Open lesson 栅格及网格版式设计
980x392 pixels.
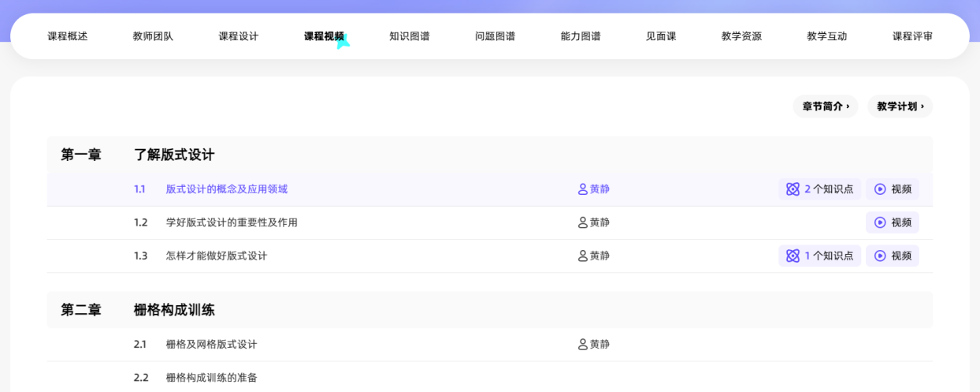(x=211, y=345)
